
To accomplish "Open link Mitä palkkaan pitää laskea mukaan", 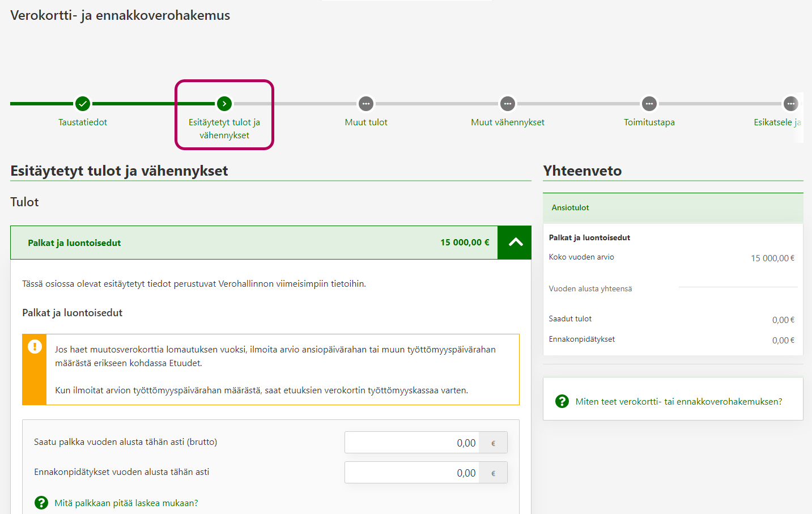I will click(x=126, y=503).
